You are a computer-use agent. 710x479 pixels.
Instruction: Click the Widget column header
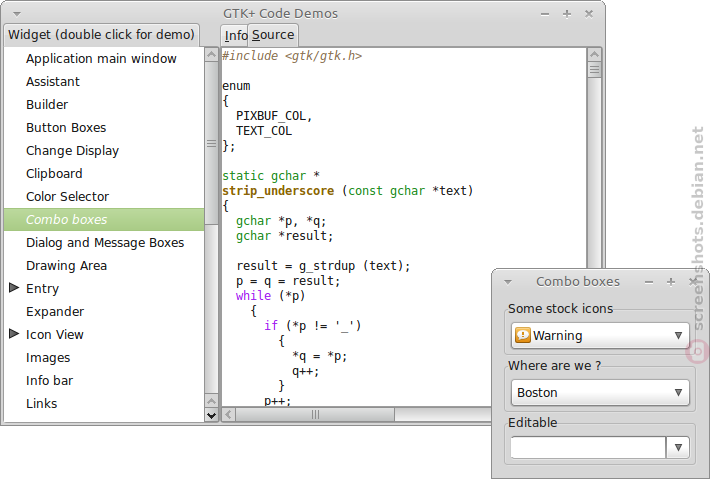point(101,35)
